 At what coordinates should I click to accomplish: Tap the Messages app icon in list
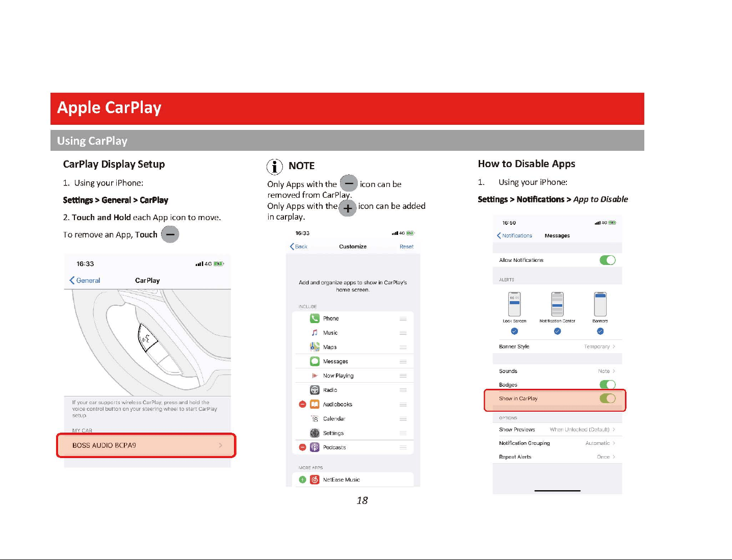coord(315,361)
